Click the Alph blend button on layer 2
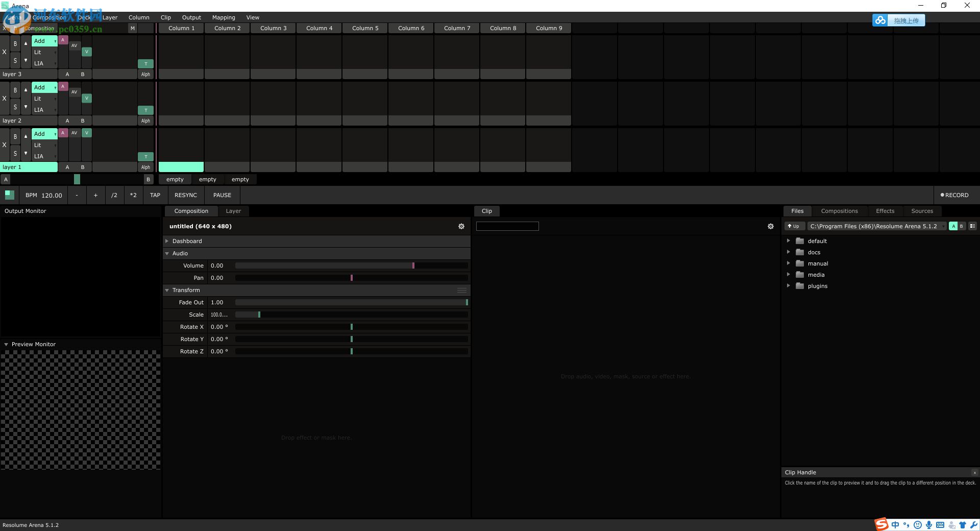The width and height of the screenshot is (980, 531). coord(145,120)
